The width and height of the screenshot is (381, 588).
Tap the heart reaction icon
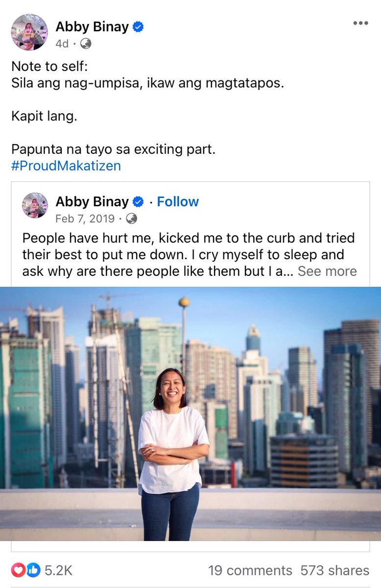(18, 570)
